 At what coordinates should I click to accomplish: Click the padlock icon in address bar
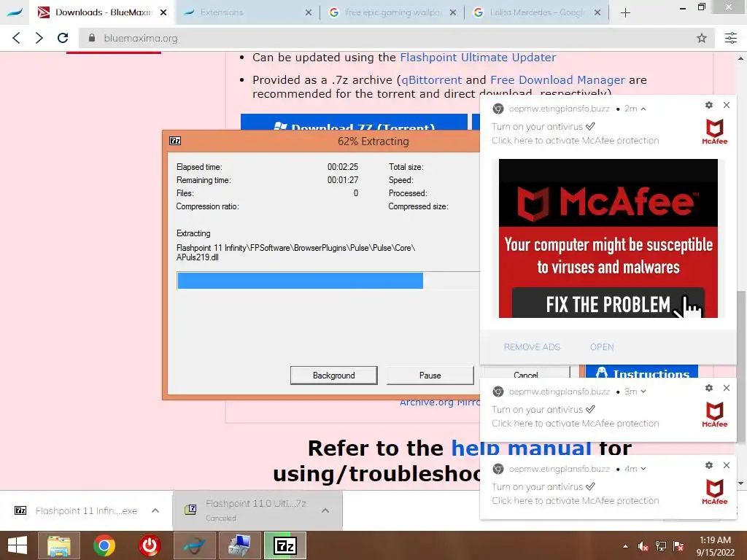92,38
